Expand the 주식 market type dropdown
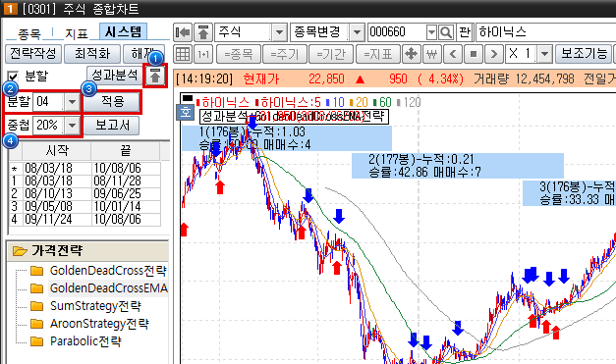 coord(279,32)
